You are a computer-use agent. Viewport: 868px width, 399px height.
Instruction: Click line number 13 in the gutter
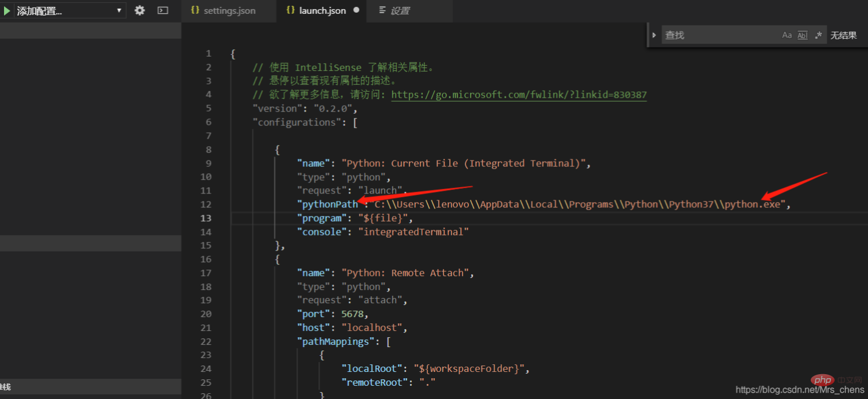[x=206, y=218]
